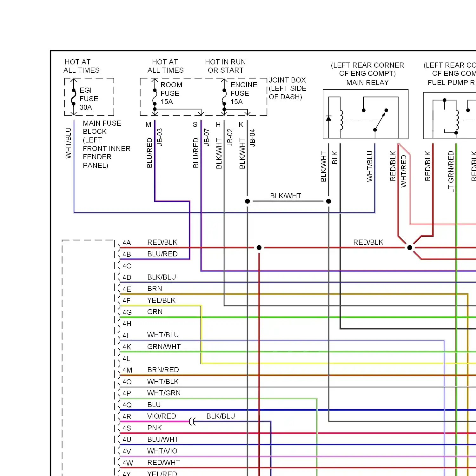This screenshot has width=476, height=476.
Task: Click the JB-07 connector label
Action: click(x=207, y=137)
